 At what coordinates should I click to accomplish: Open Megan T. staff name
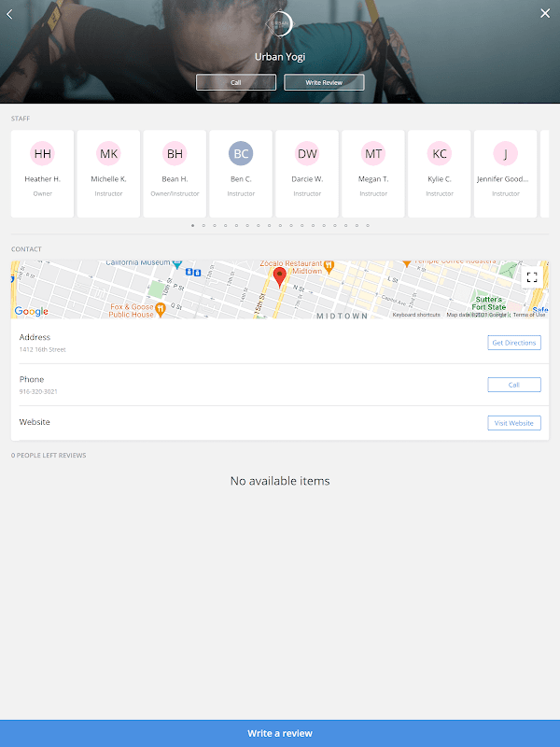(373, 179)
